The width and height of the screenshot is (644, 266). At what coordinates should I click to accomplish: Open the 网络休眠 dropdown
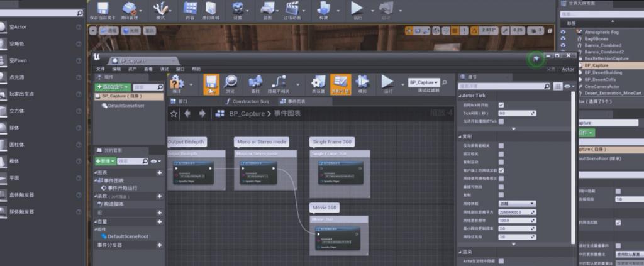click(x=517, y=204)
